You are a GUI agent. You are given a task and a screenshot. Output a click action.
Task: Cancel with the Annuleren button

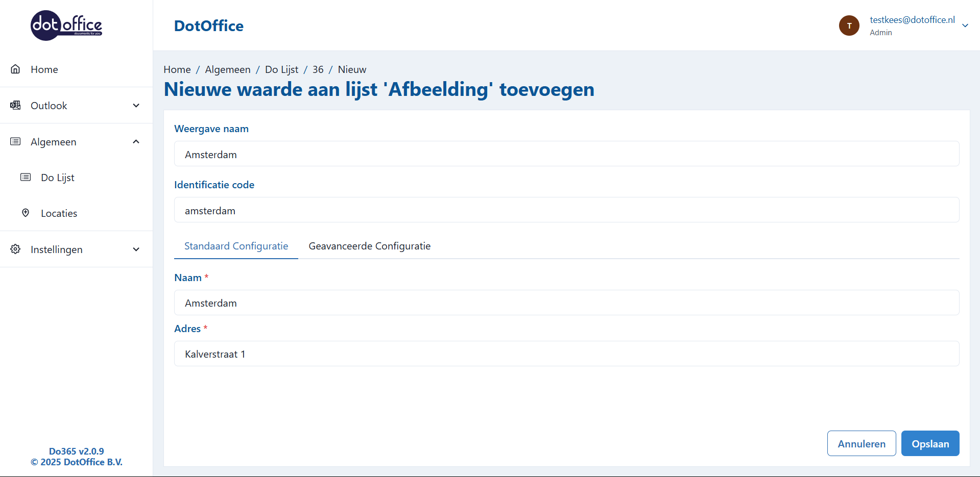[861, 444]
